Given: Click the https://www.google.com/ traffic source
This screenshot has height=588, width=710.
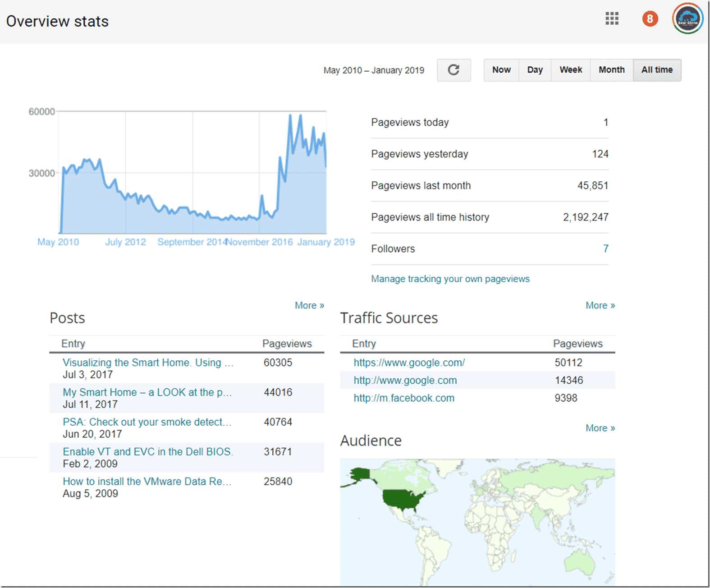Looking at the screenshot, I should 409,363.
